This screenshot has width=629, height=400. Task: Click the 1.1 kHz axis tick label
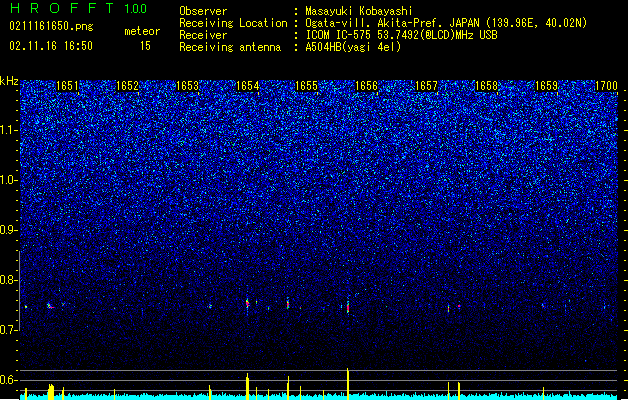[9, 130]
